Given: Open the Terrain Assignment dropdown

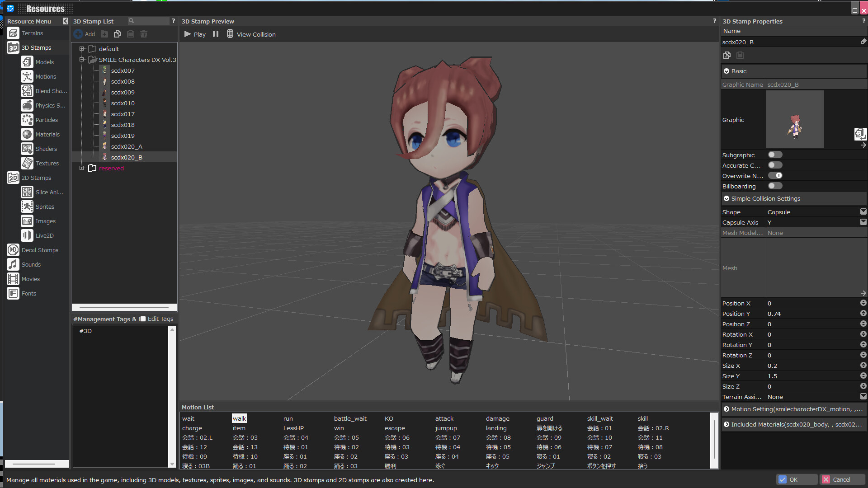Looking at the screenshot, I should pos(863,397).
